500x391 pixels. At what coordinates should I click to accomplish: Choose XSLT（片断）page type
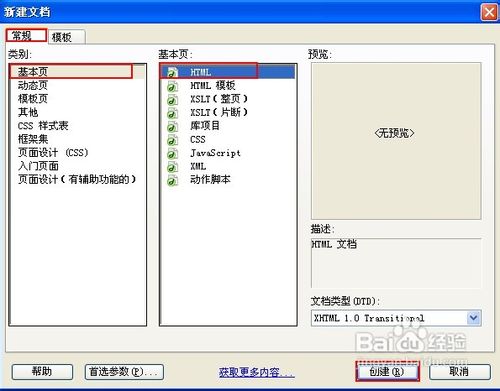tap(228, 113)
